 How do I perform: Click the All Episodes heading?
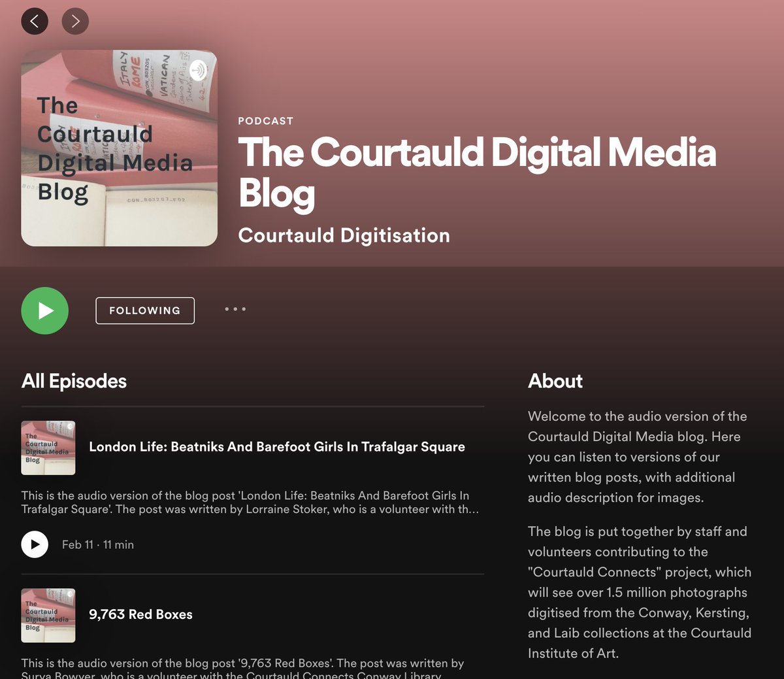tap(74, 381)
